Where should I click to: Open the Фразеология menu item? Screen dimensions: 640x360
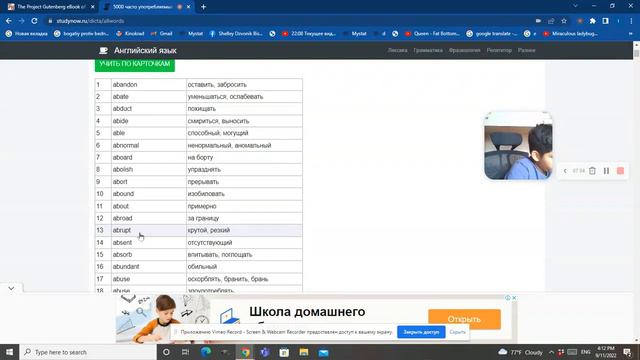click(x=464, y=50)
